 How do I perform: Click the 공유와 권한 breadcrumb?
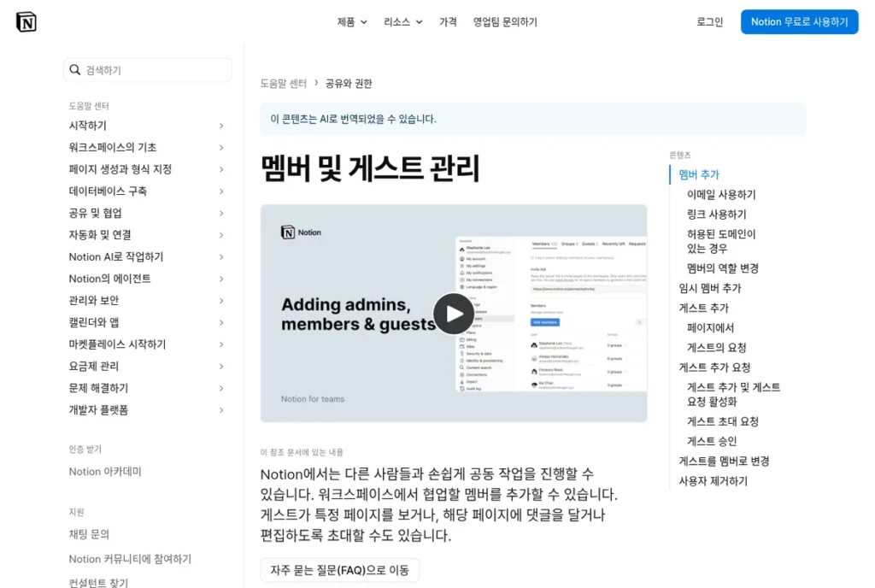tap(349, 83)
